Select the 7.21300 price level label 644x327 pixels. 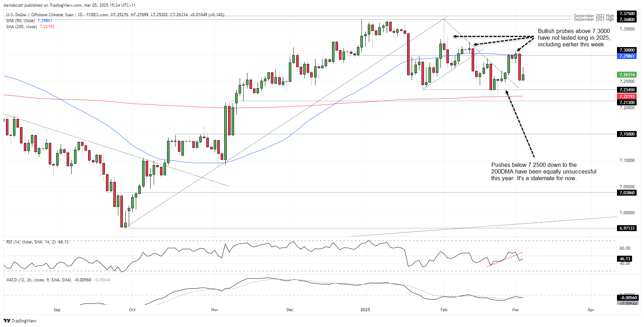(x=627, y=103)
